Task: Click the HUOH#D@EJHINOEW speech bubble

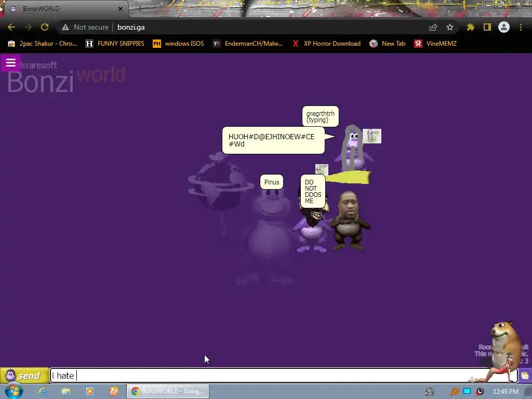Action: click(273, 140)
